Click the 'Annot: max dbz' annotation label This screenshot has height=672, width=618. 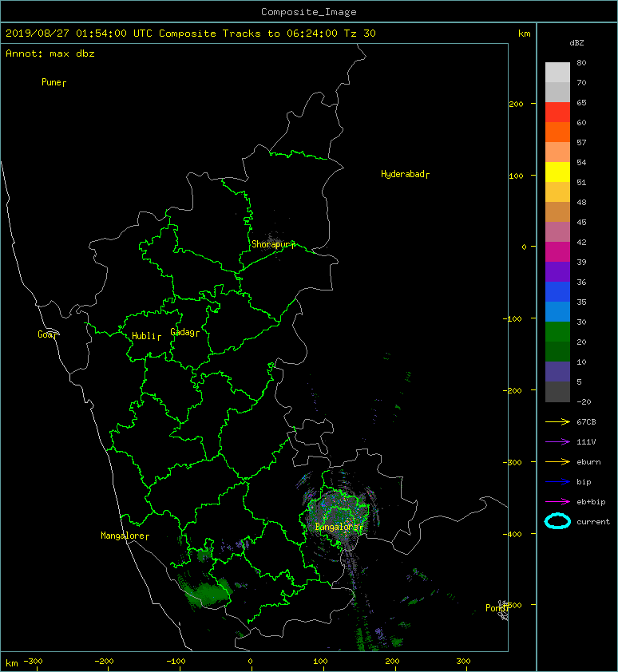tap(50, 53)
